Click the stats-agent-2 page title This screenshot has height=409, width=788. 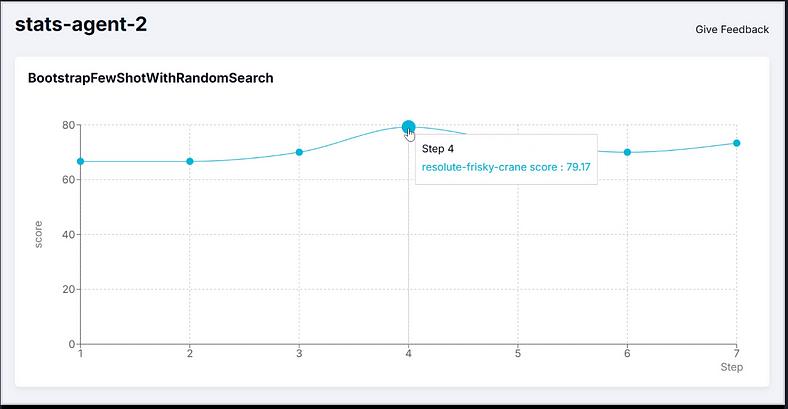[81, 24]
